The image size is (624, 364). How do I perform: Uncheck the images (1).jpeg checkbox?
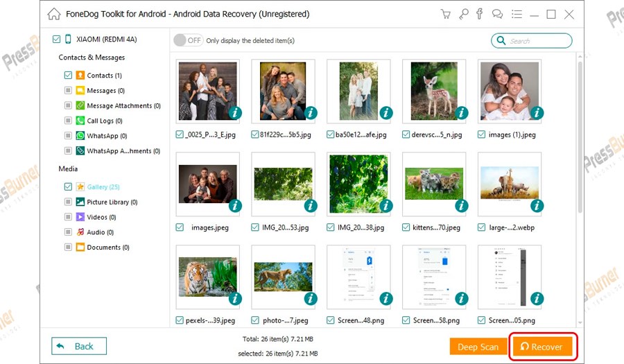(482, 135)
